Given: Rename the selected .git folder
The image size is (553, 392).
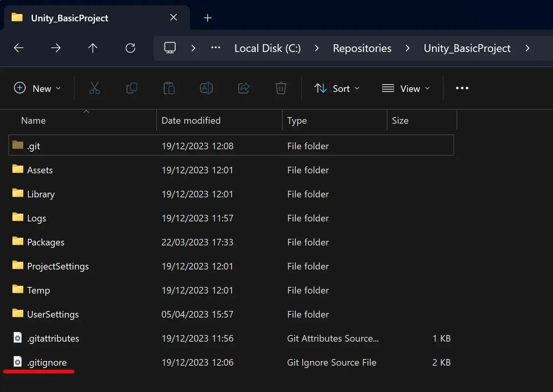Looking at the screenshot, I should tap(206, 88).
